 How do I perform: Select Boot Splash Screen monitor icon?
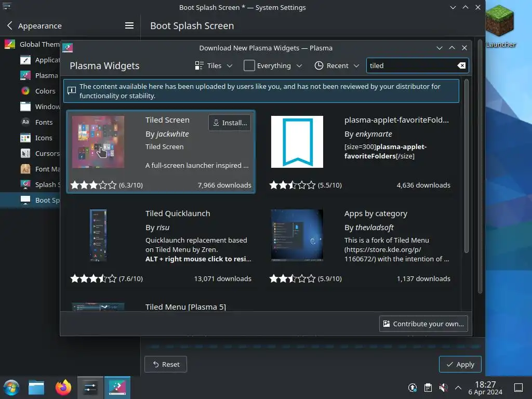pos(25,200)
